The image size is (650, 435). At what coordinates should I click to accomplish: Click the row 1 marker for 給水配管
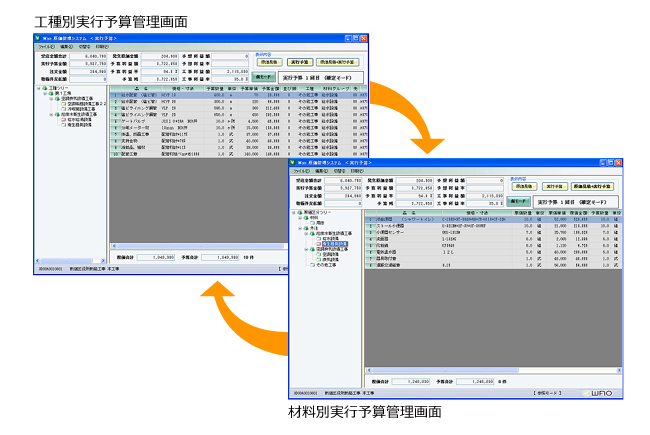[114, 93]
